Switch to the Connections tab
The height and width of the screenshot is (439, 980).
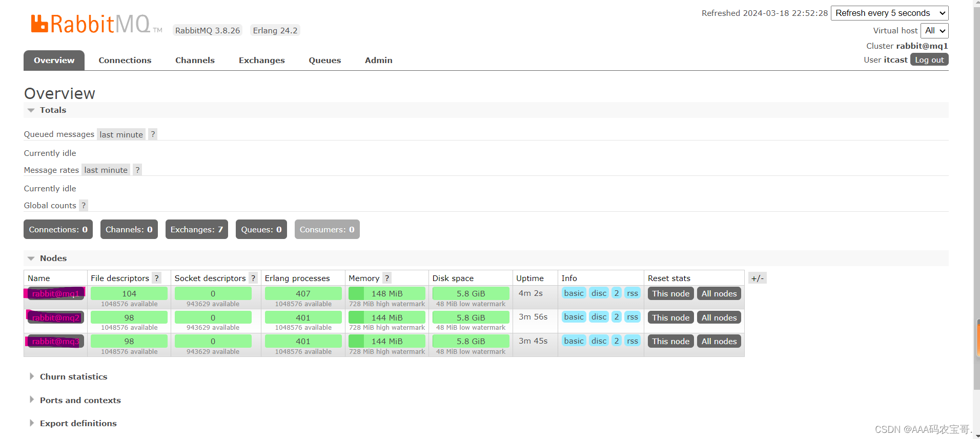click(125, 60)
